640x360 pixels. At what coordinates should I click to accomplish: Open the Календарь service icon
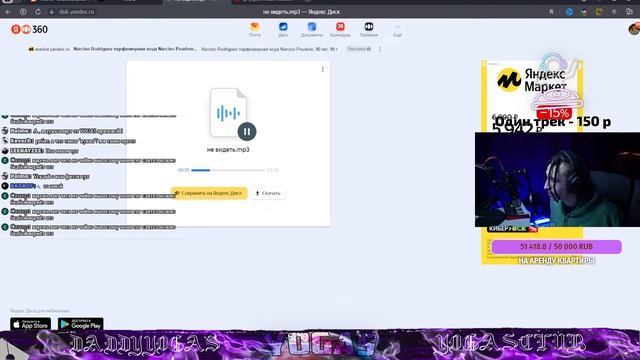click(340, 29)
